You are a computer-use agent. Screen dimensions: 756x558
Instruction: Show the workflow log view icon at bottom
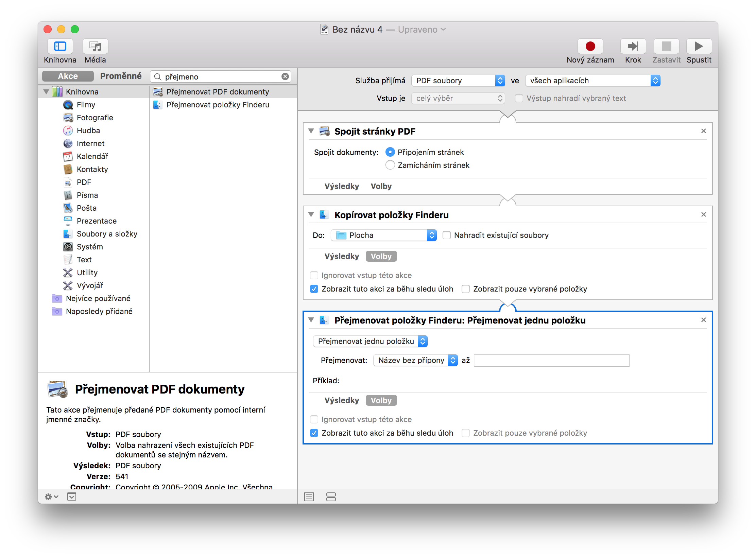tap(309, 497)
